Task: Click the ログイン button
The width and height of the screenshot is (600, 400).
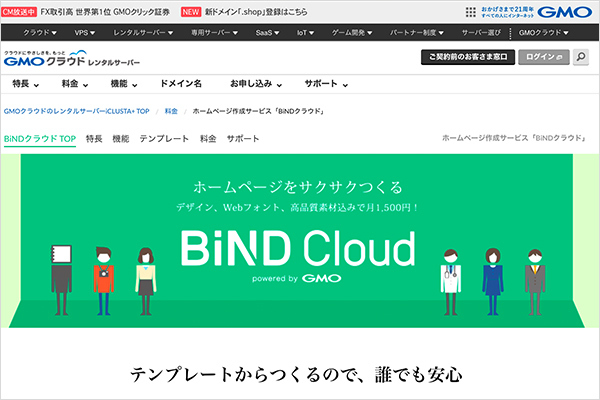Action: 544,57
